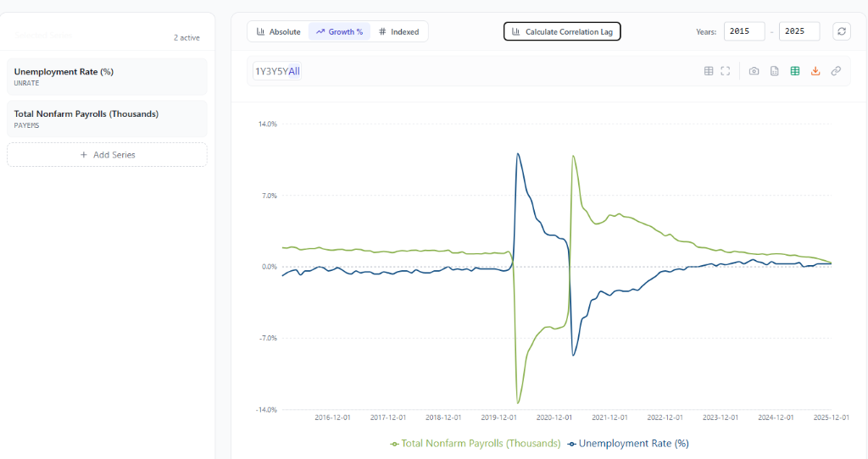
Task: Toggle Unemployment Rate legend series
Action: click(628, 443)
